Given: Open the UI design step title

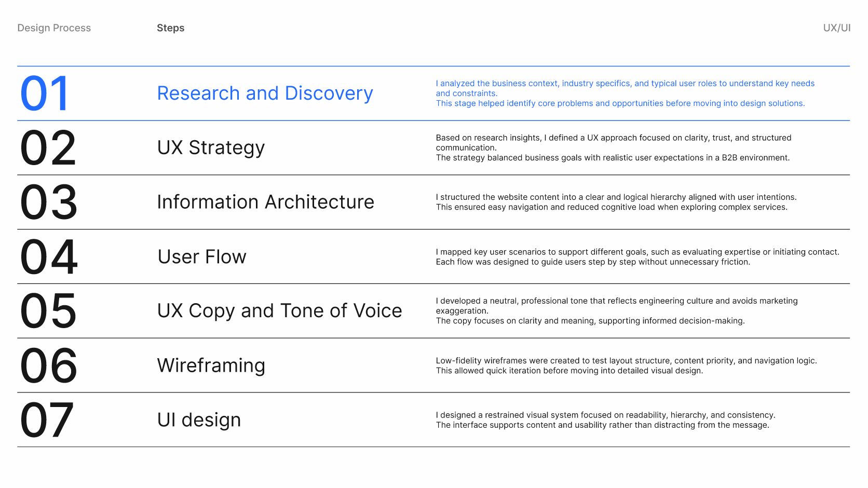Looking at the screenshot, I should [199, 420].
